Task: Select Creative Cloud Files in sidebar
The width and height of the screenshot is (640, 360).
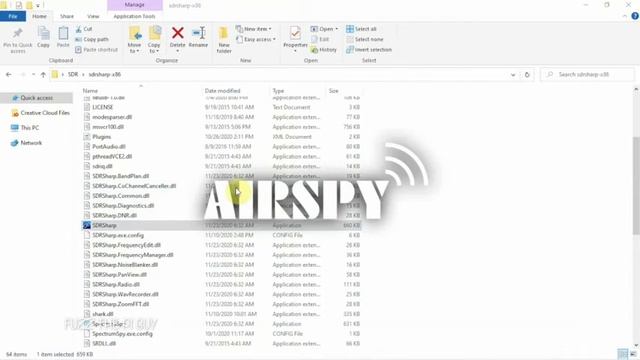Action: click(x=41, y=113)
